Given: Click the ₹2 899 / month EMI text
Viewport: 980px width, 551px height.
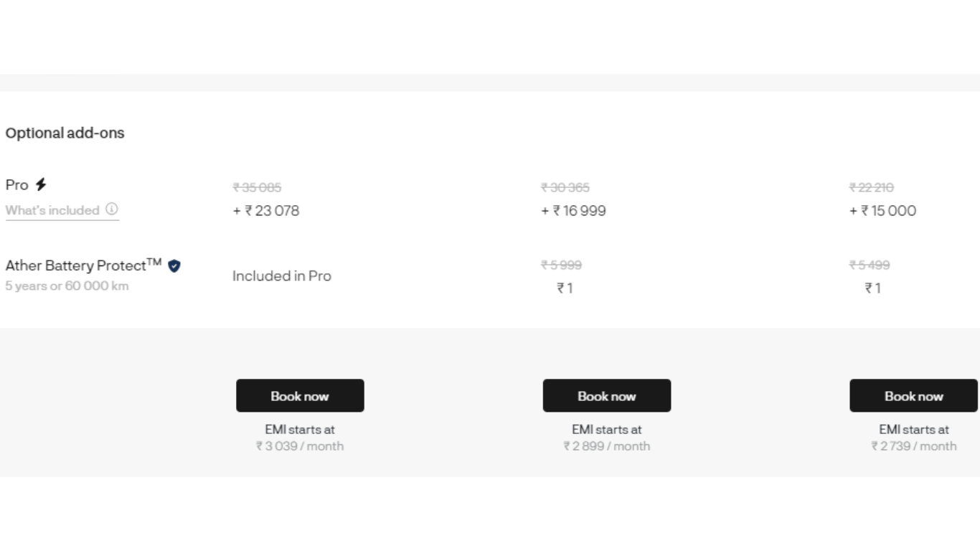Looking at the screenshot, I should pyautogui.click(x=607, y=446).
